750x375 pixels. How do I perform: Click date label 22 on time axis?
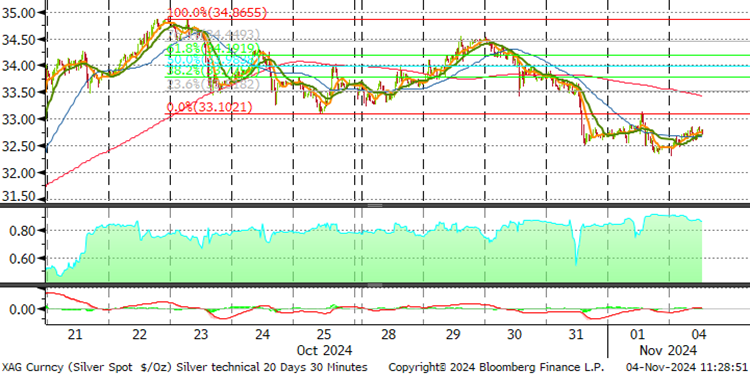pyautogui.click(x=140, y=333)
